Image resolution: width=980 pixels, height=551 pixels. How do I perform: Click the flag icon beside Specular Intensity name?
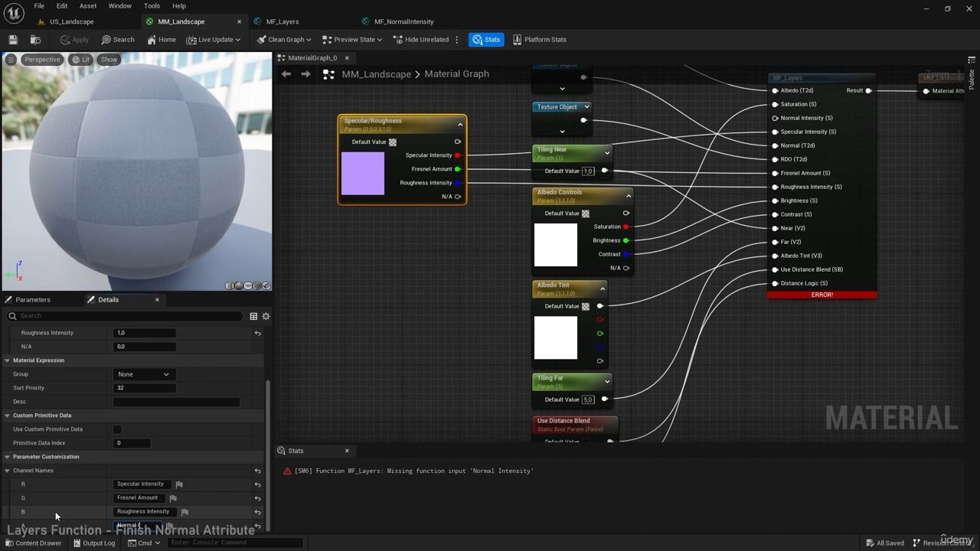coord(179,484)
